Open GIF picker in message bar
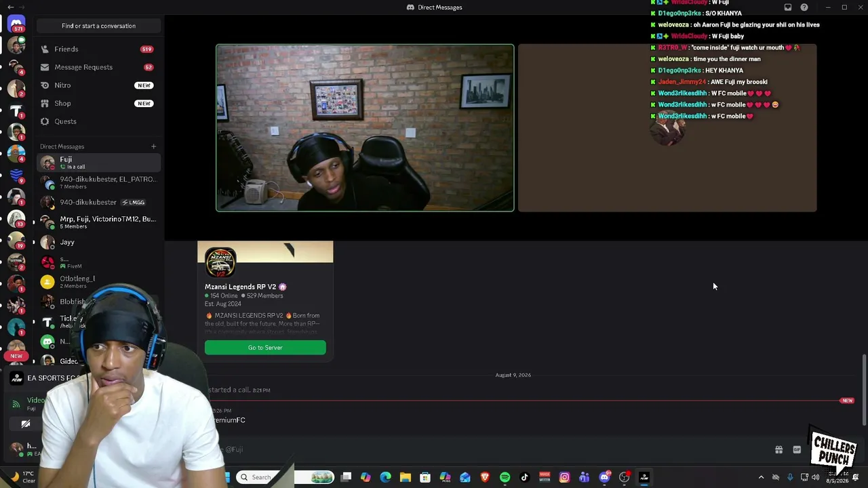The width and height of the screenshot is (868, 488). [x=797, y=449]
